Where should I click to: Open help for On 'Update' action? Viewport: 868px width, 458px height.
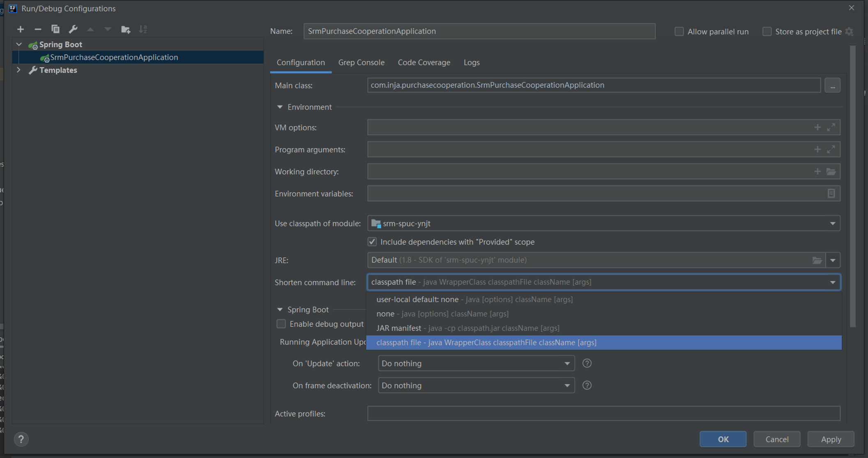pyautogui.click(x=587, y=363)
